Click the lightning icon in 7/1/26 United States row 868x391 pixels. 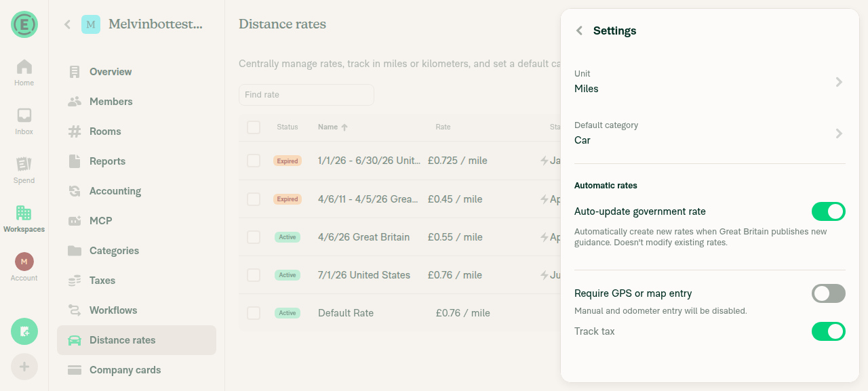(x=544, y=275)
